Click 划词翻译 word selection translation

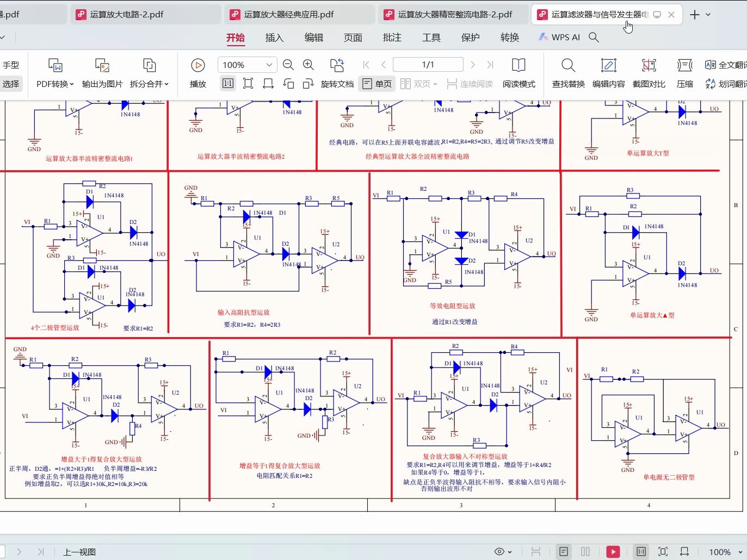726,84
